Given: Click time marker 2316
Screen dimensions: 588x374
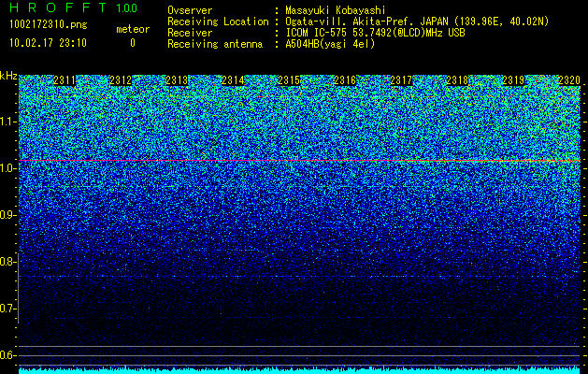Looking at the screenshot, I should (345, 80).
